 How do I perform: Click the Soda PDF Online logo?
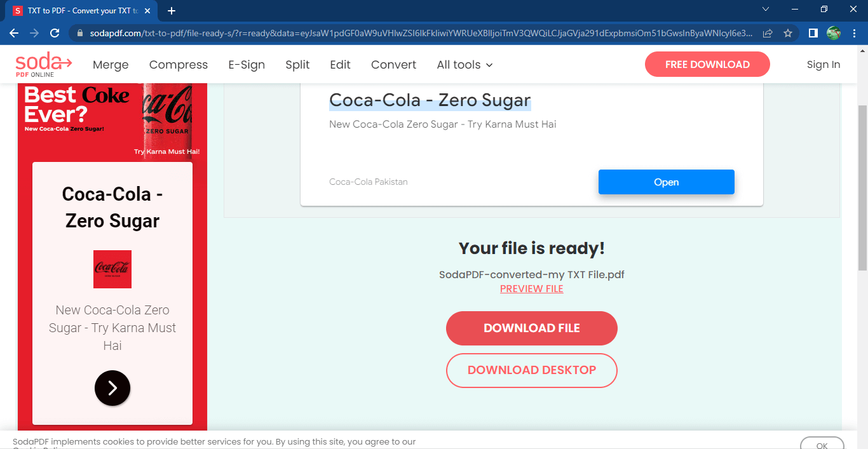click(x=43, y=65)
